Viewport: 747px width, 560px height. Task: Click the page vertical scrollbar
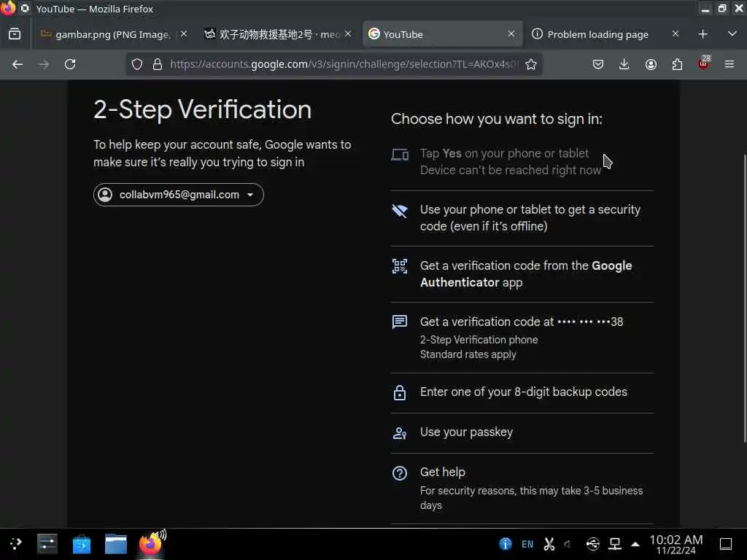click(744, 298)
